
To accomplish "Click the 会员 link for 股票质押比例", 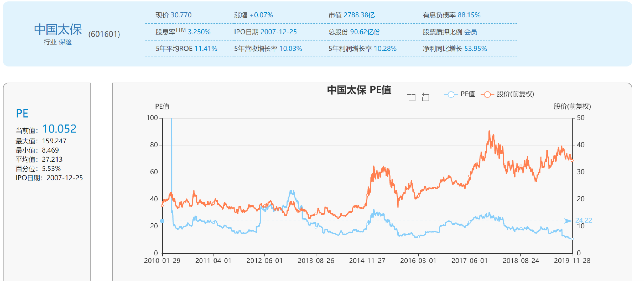I will click(471, 32).
